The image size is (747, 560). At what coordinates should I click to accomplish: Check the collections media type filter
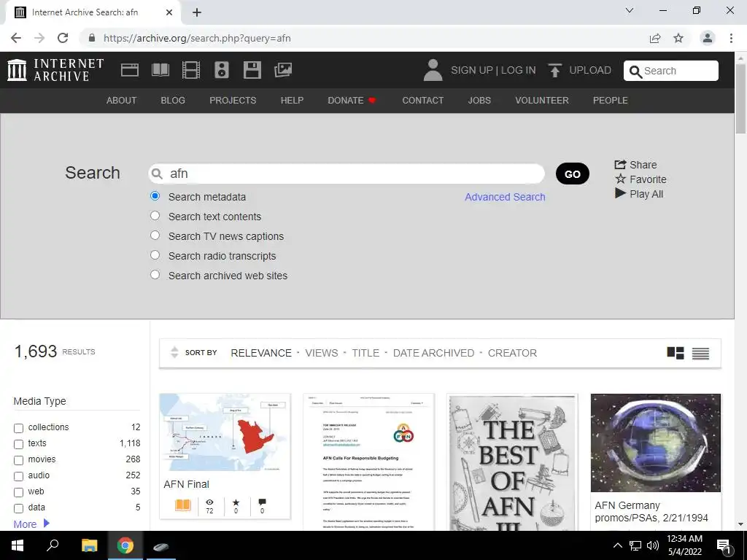point(18,428)
